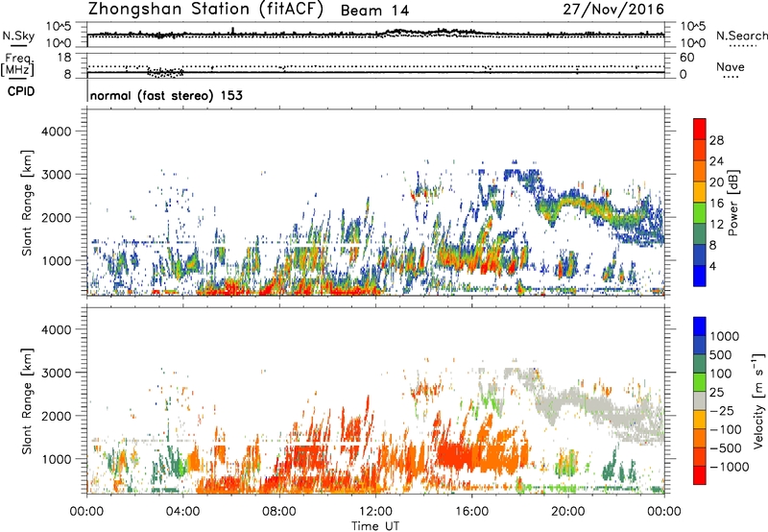The width and height of the screenshot is (768, 532).
Task: Click blue 4–8 dB power swatch
Action: 700,255
